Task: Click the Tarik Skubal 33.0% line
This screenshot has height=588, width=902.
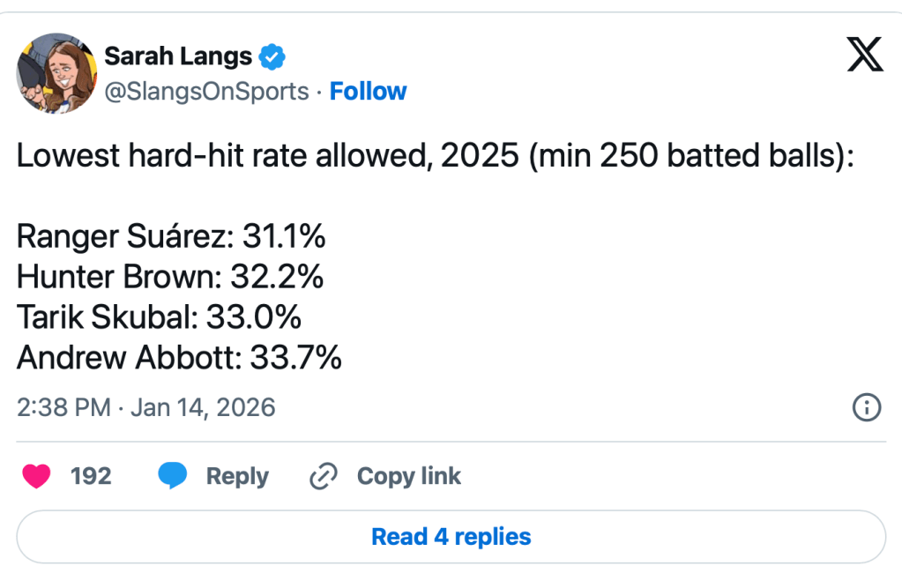Action: pyautogui.click(x=159, y=317)
